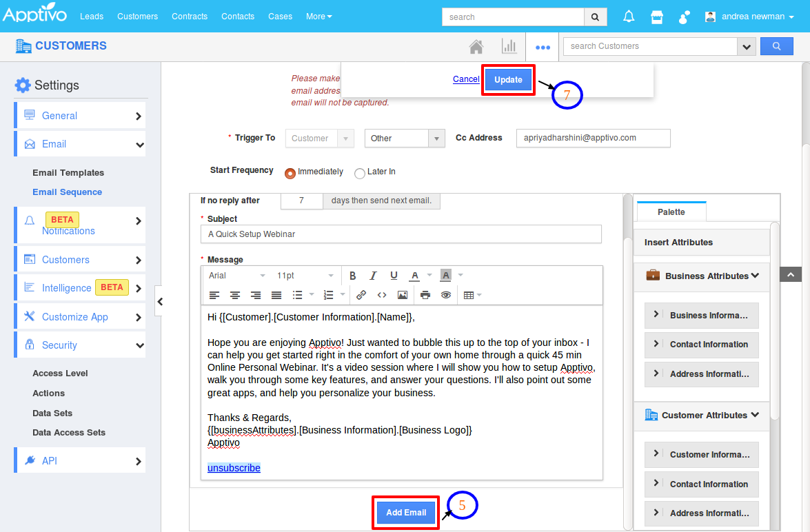This screenshot has height=532, width=810.
Task: Open background color picker dropdown
Action: click(x=460, y=275)
